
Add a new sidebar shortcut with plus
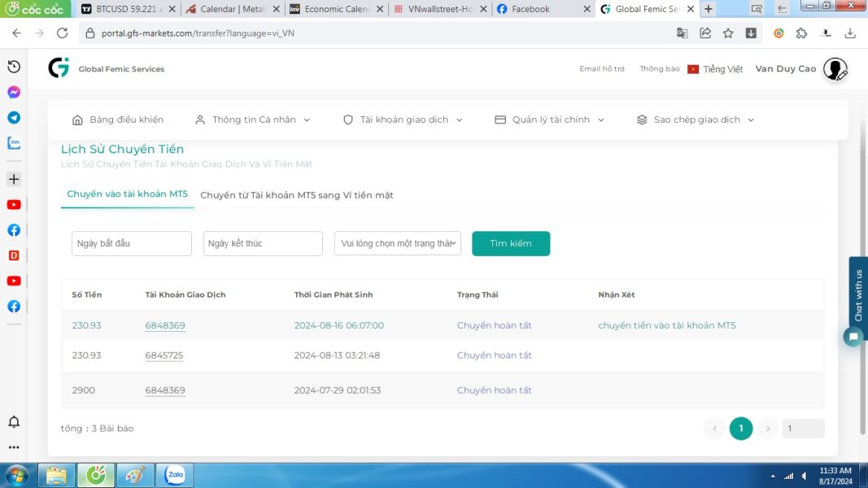coord(14,179)
